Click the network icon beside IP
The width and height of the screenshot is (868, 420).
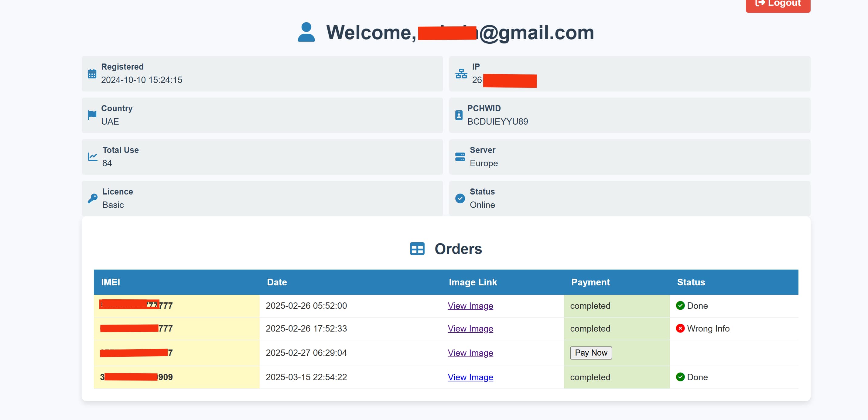coord(461,74)
